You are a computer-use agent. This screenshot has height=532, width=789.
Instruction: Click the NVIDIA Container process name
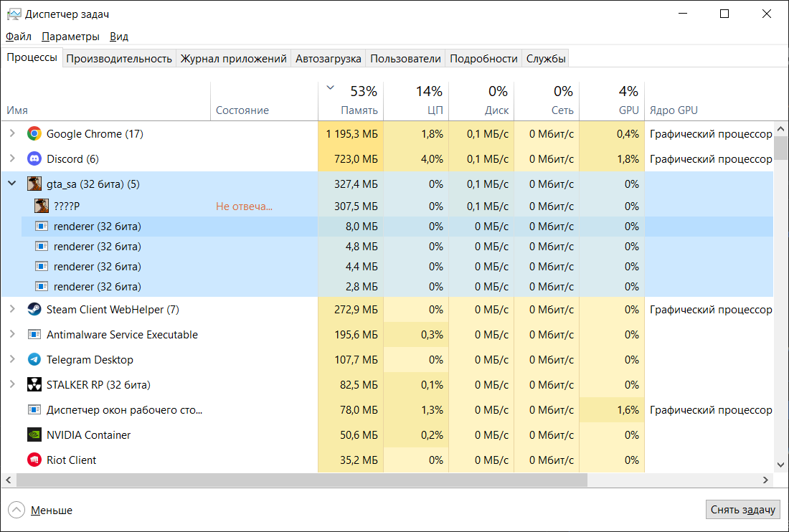coord(88,435)
